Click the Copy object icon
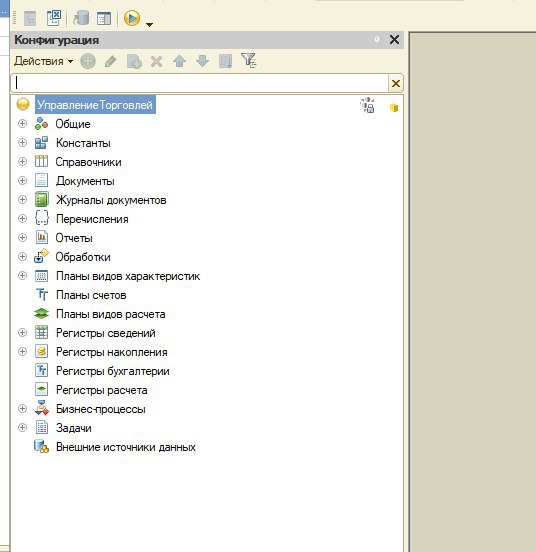This screenshot has height=552, width=536. 134,61
